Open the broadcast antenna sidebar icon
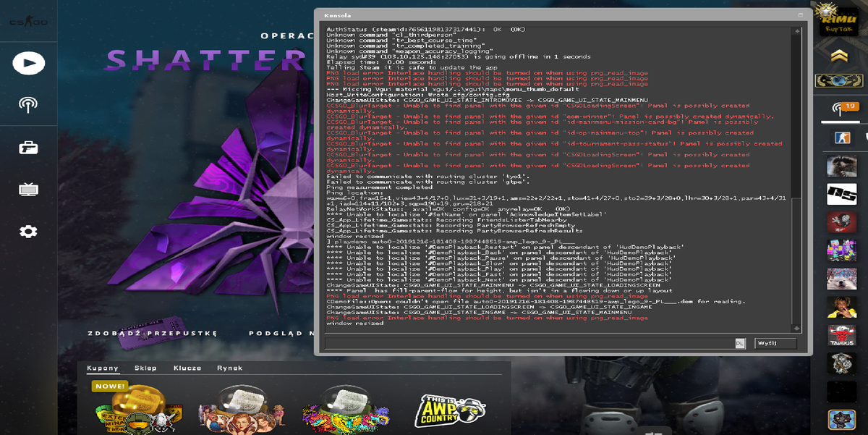 (x=28, y=106)
